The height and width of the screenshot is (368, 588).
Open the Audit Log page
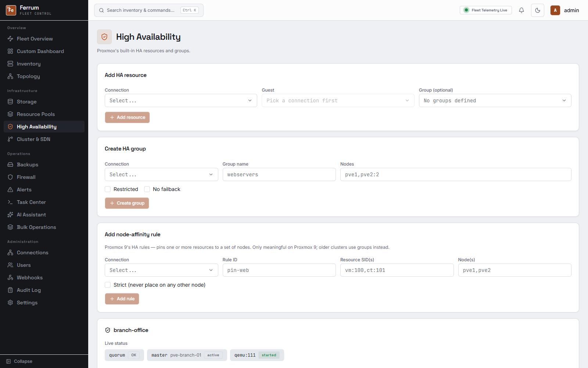pyautogui.click(x=44, y=290)
